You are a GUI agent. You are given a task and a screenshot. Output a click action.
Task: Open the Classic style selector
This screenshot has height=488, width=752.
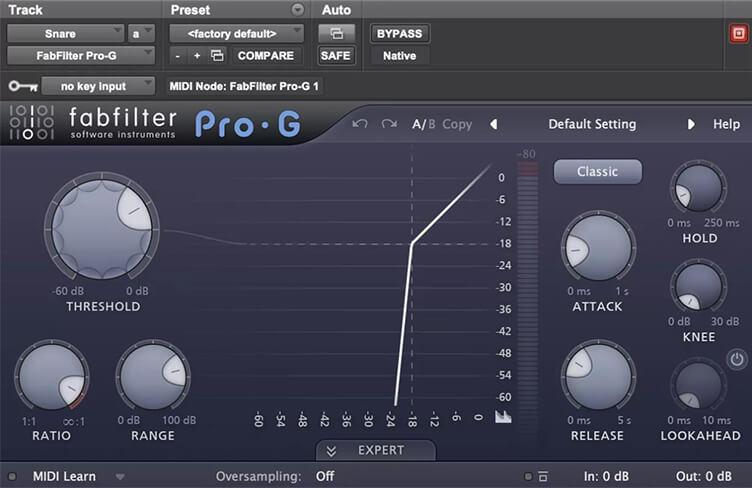(x=598, y=172)
